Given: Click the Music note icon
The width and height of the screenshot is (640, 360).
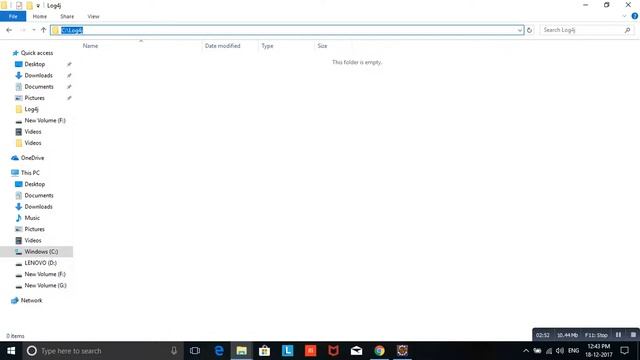Looking at the screenshot, I should (x=18, y=218).
